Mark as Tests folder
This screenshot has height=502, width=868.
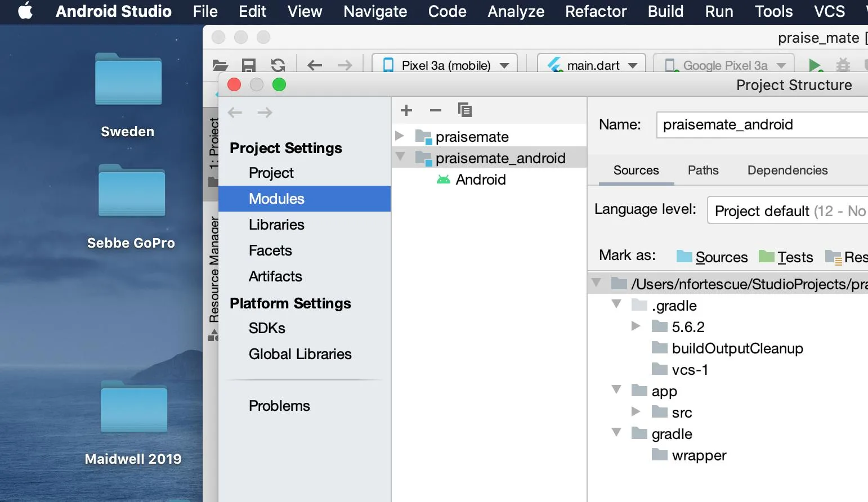click(x=786, y=257)
